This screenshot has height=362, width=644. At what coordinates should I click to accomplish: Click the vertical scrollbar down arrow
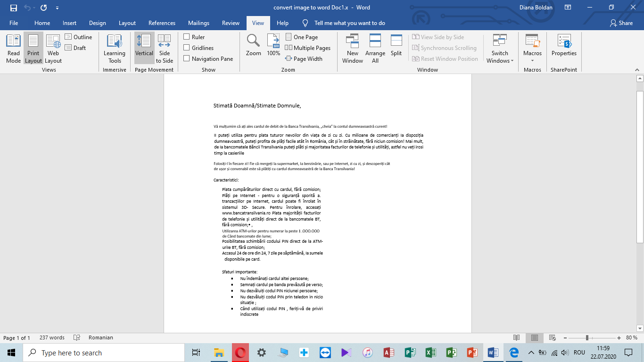[x=640, y=328]
